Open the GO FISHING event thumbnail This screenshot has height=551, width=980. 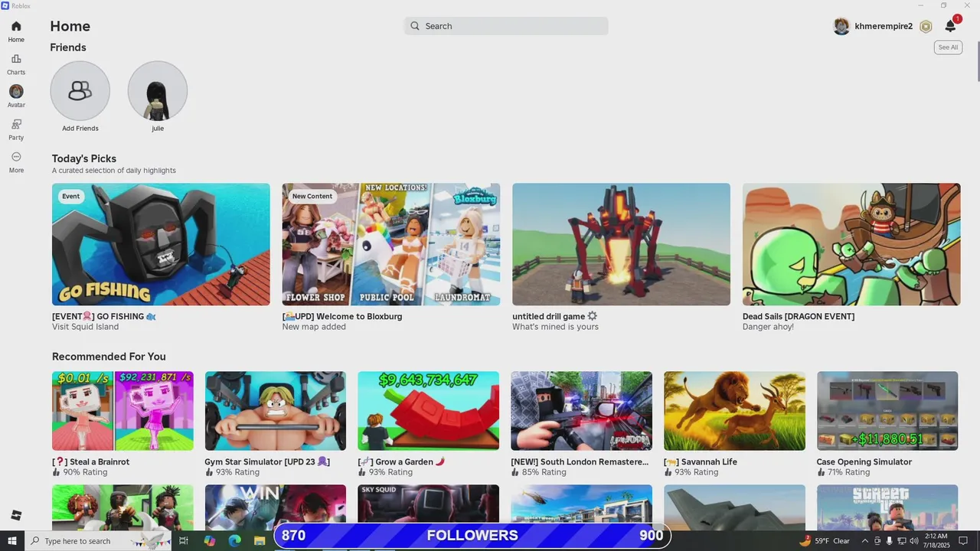click(x=161, y=244)
